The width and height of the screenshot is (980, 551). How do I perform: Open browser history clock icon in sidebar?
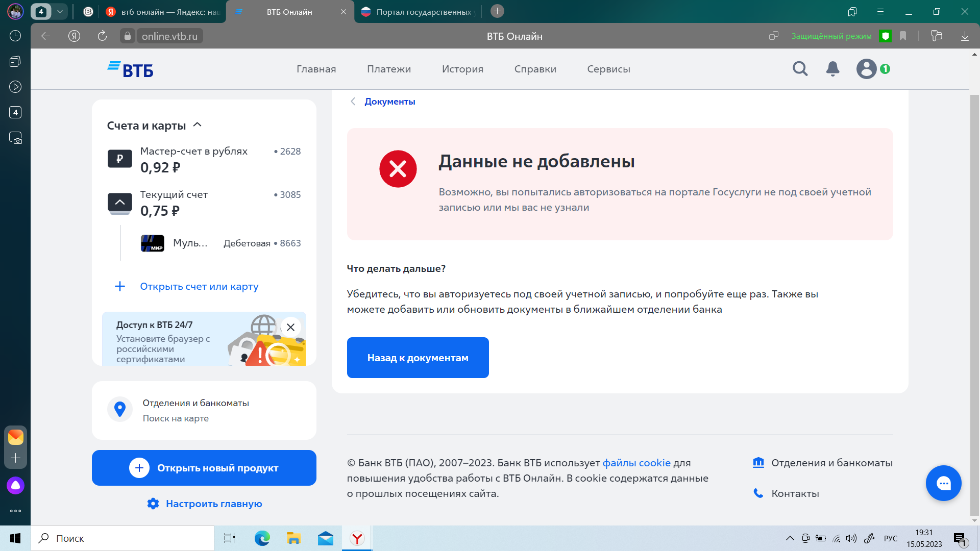click(15, 36)
